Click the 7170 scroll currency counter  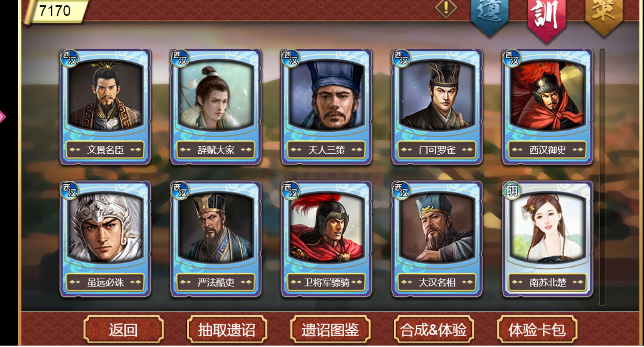[x=55, y=11]
